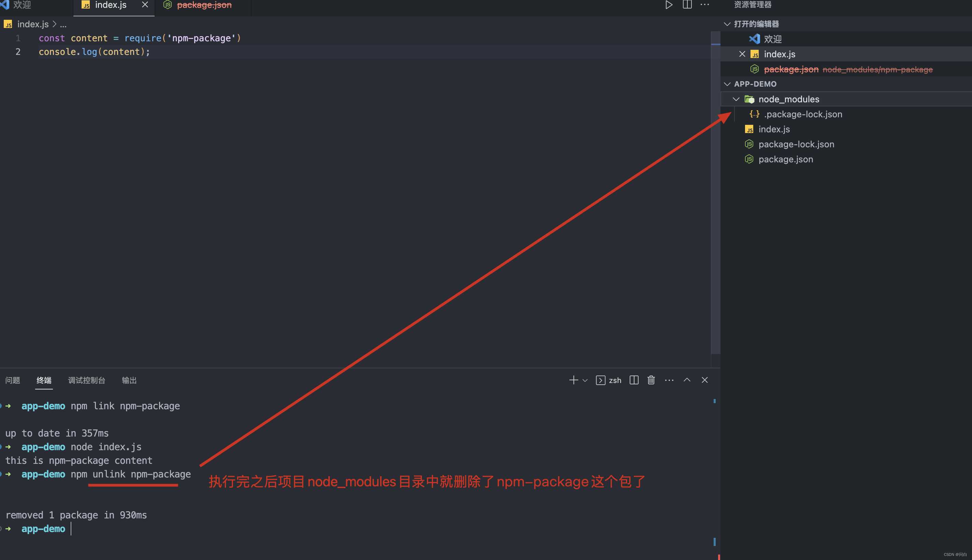Click the zsh shell icon
Viewport: 972px width, 560px height.
pyautogui.click(x=600, y=380)
